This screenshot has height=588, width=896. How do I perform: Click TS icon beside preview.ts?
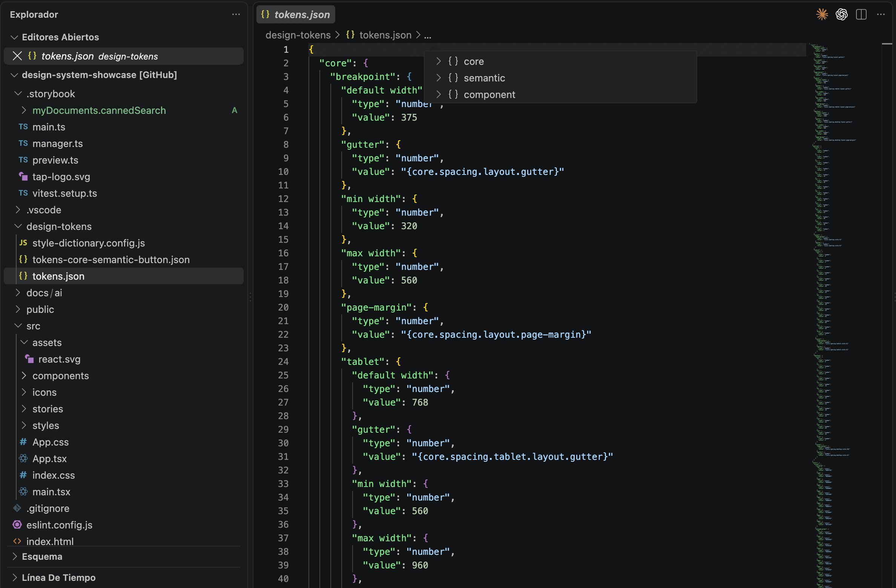[x=23, y=160]
